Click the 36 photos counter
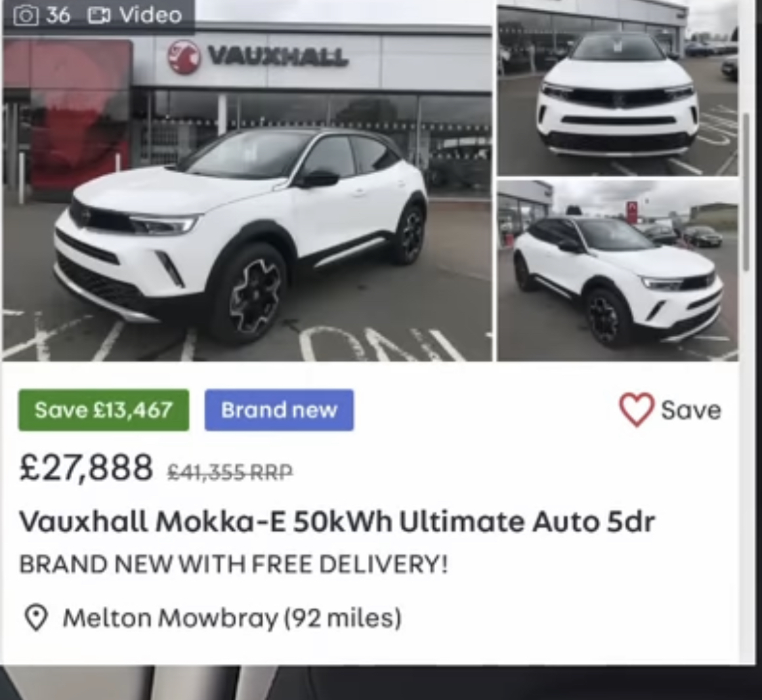This screenshot has width=762, height=700. (58, 15)
